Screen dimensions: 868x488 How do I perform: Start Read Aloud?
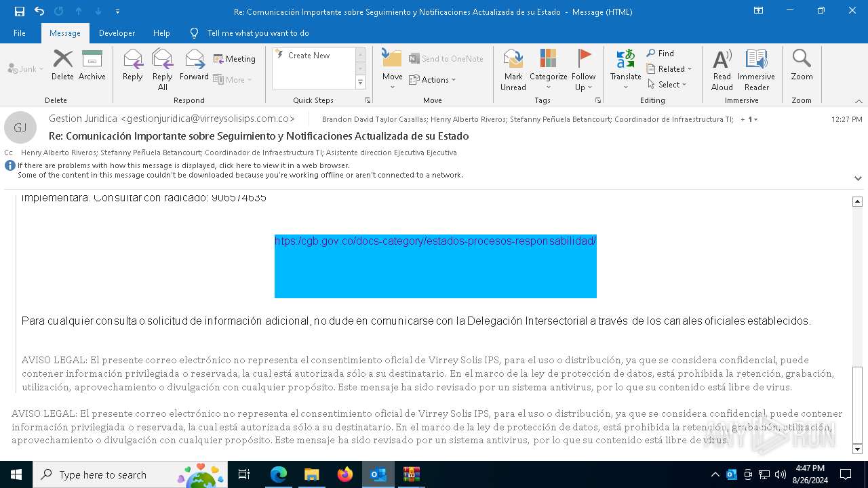point(722,70)
